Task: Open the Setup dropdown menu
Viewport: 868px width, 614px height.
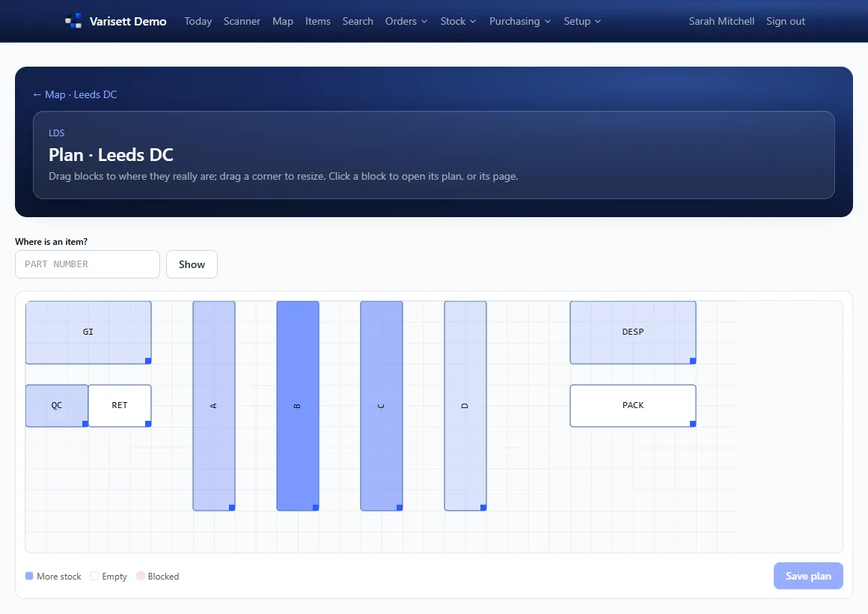Action: (582, 21)
